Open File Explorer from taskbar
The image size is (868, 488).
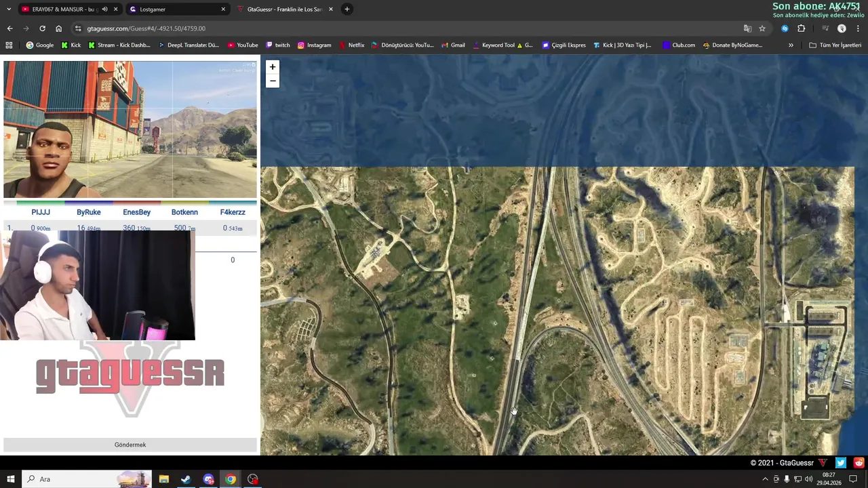163,479
